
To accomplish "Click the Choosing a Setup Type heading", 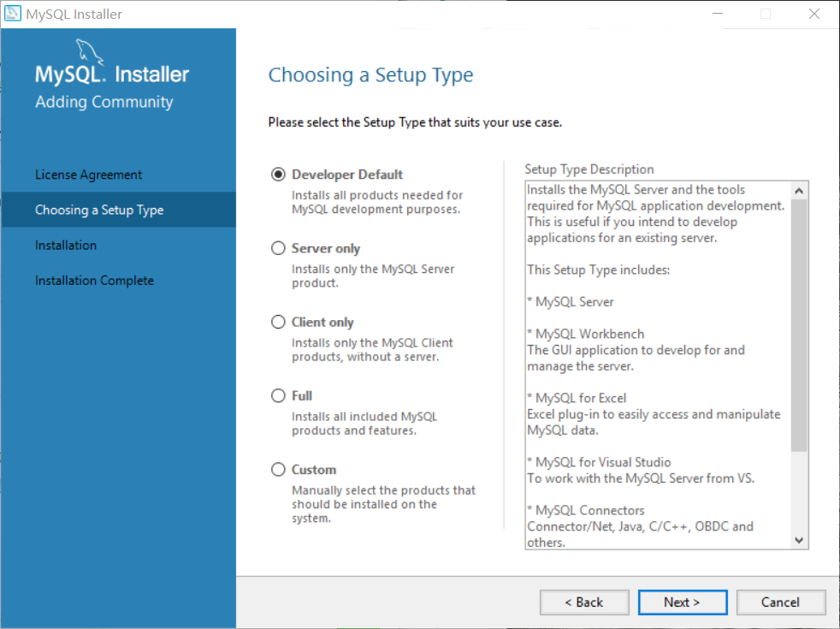I will [x=370, y=75].
